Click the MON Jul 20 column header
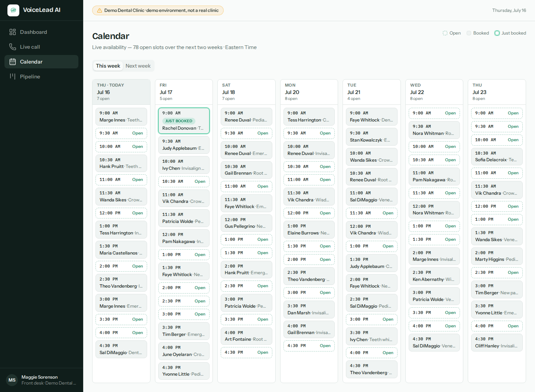The width and height of the screenshot is (535, 392). pyautogui.click(x=309, y=92)
